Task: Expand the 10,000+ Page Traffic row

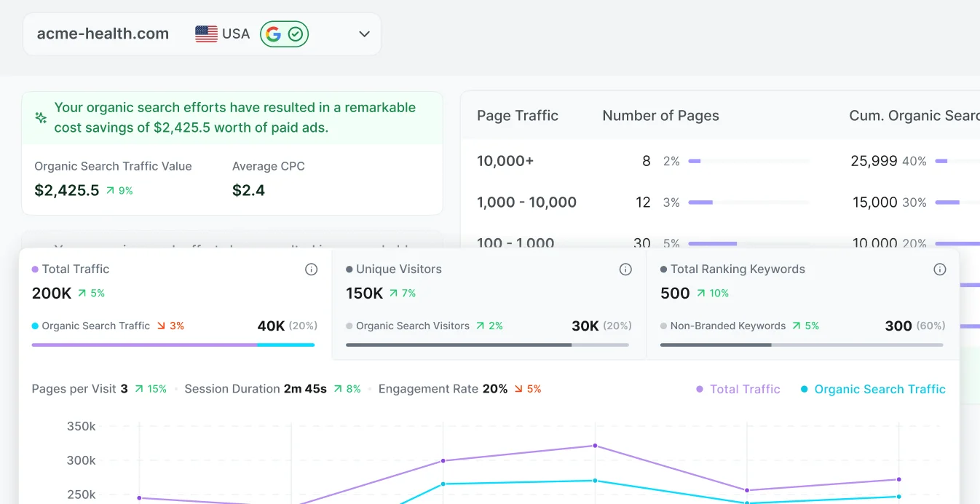Action: [505, 161]
